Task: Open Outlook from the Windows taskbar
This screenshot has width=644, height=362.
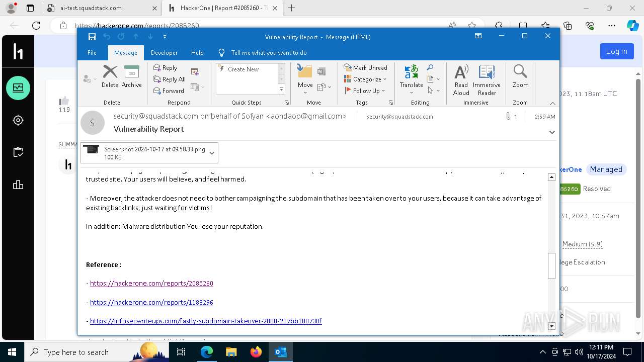Action: click(280, 352)
